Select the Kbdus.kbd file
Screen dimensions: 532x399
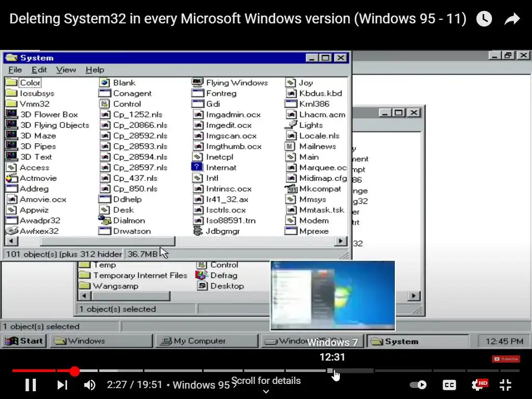tap(314, 93)
